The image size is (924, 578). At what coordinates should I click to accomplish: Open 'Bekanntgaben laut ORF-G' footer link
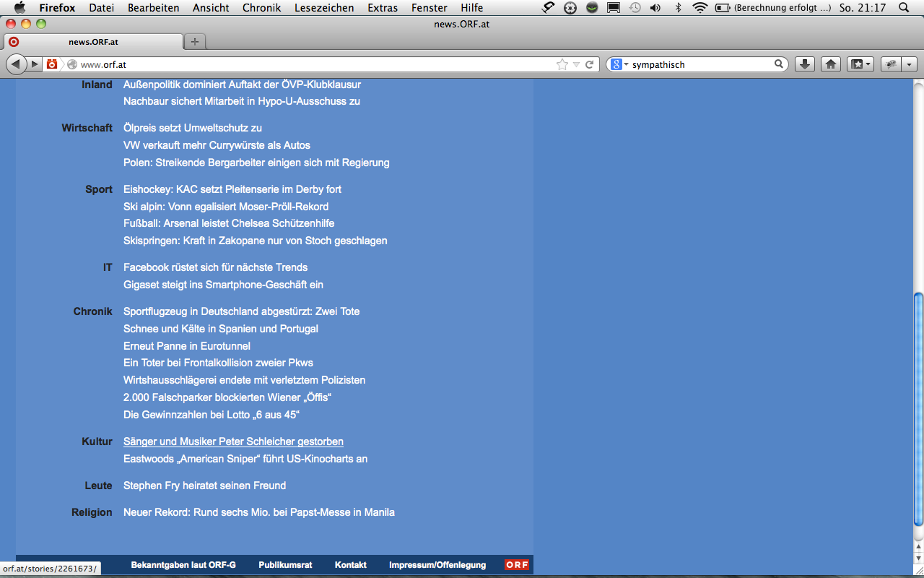(x=183, y=565)
